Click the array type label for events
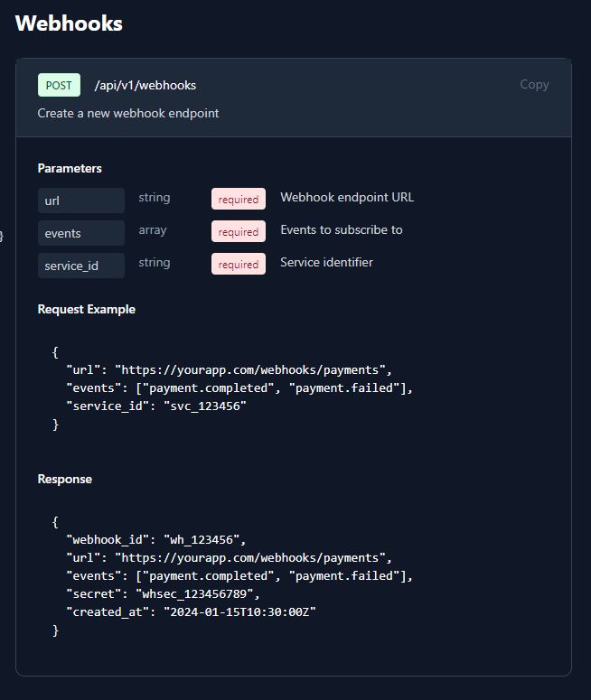 (153, 229)
